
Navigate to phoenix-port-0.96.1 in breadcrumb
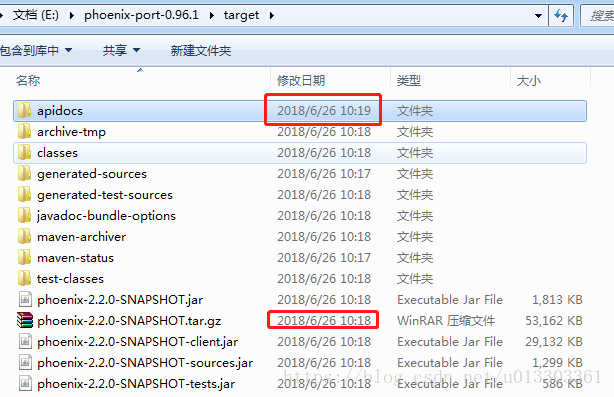click(x=141, y=15)
